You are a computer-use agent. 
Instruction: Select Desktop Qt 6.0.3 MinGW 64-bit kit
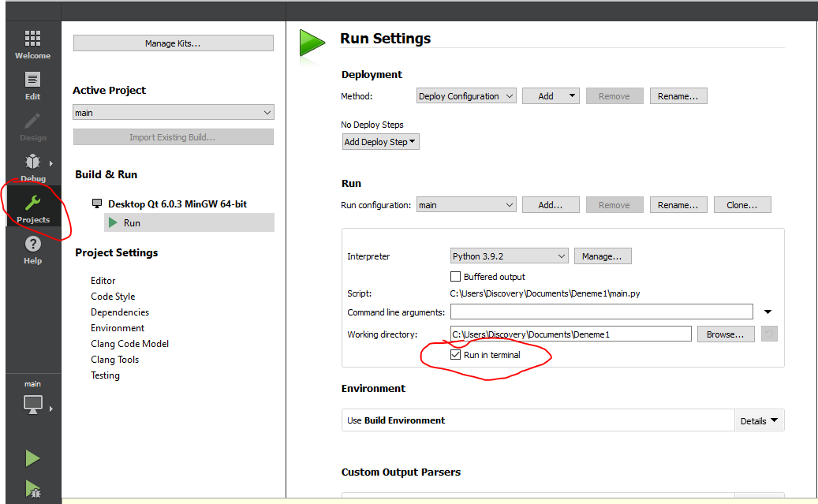tap(177, 204)
